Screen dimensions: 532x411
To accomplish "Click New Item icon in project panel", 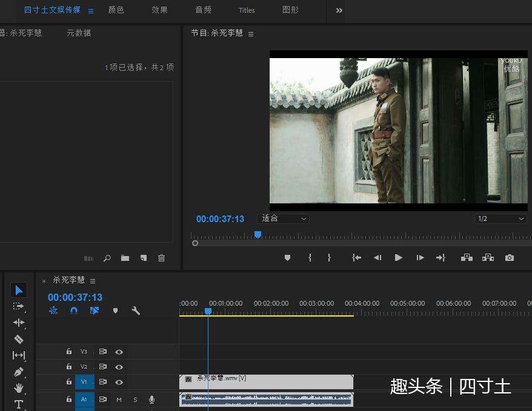I will (144, 258).
